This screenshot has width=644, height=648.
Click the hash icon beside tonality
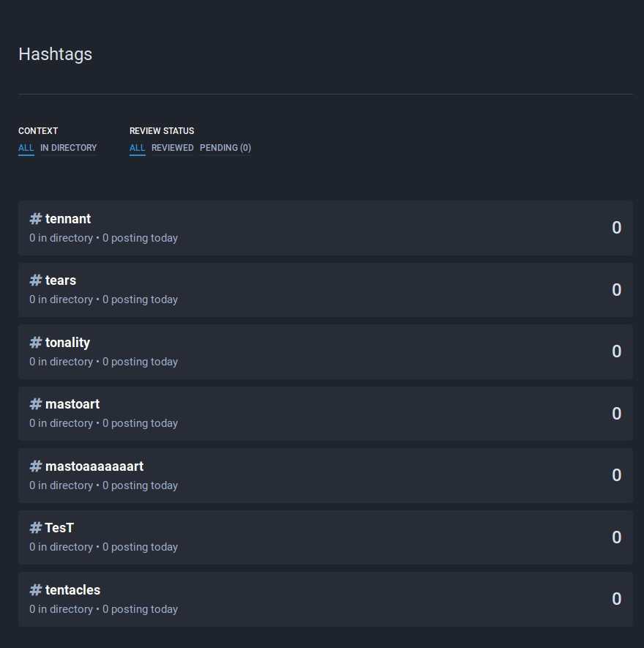pyautogui.click(x=36, y=342)
